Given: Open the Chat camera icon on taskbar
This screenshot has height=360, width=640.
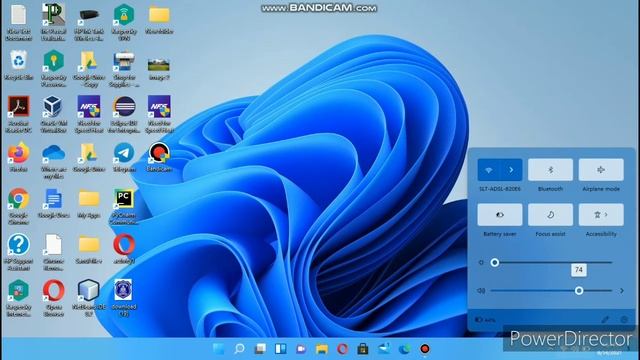Looking at the screenshot, I should pyautogui.click(x=301, y=349).
